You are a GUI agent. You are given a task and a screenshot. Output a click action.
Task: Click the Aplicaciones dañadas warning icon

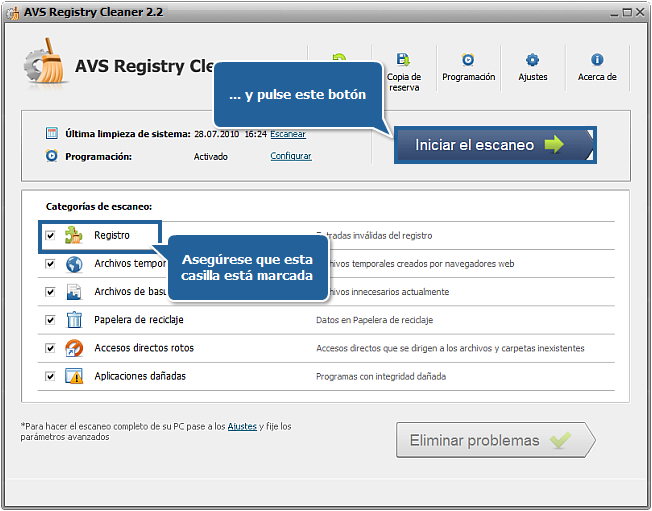point(74,376)
